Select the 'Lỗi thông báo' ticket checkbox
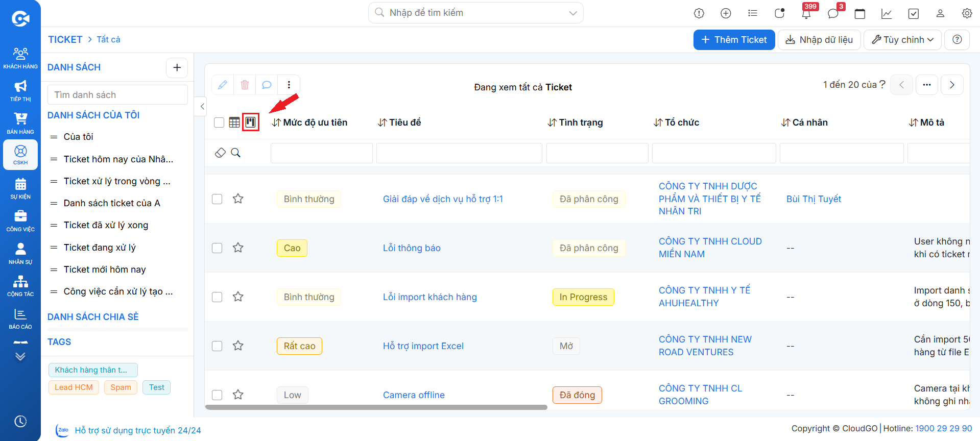This screenshot has height=441, width=980. [x=217, y=248]
